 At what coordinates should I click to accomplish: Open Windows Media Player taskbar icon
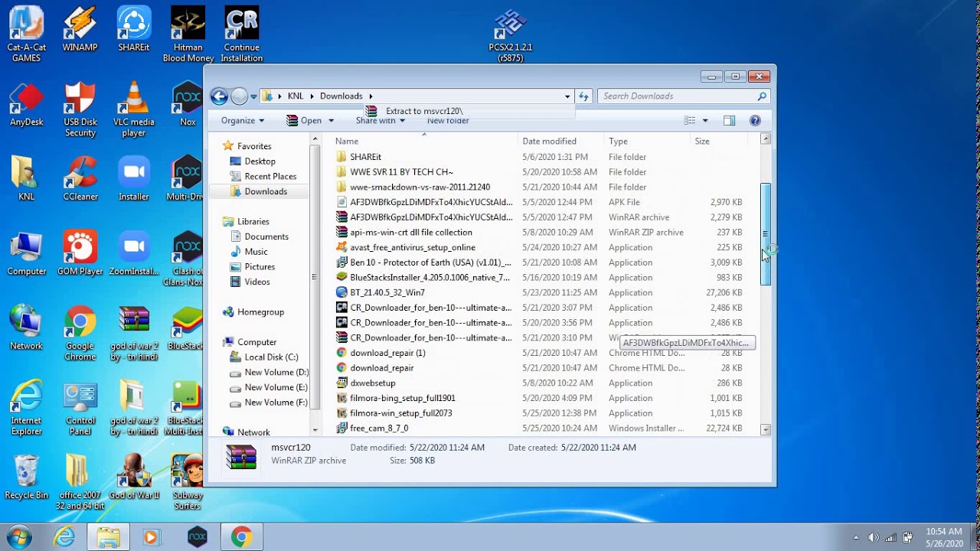[151, 537]
